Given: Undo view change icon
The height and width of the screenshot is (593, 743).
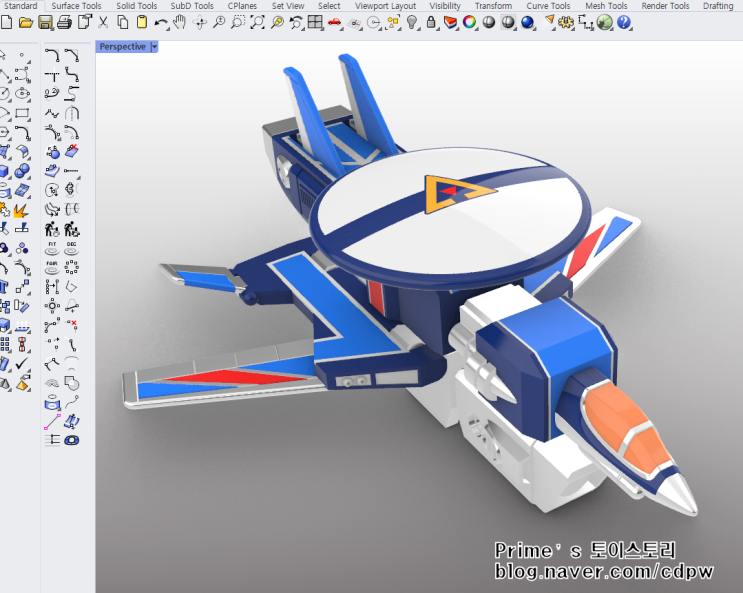Looking at the screenshot, I should tap(296, 22).
